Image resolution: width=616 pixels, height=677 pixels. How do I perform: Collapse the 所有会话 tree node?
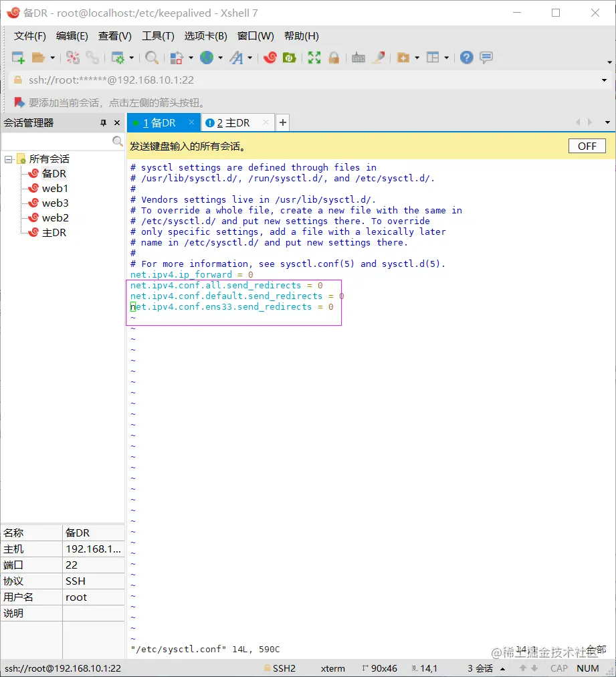point(8,159)
